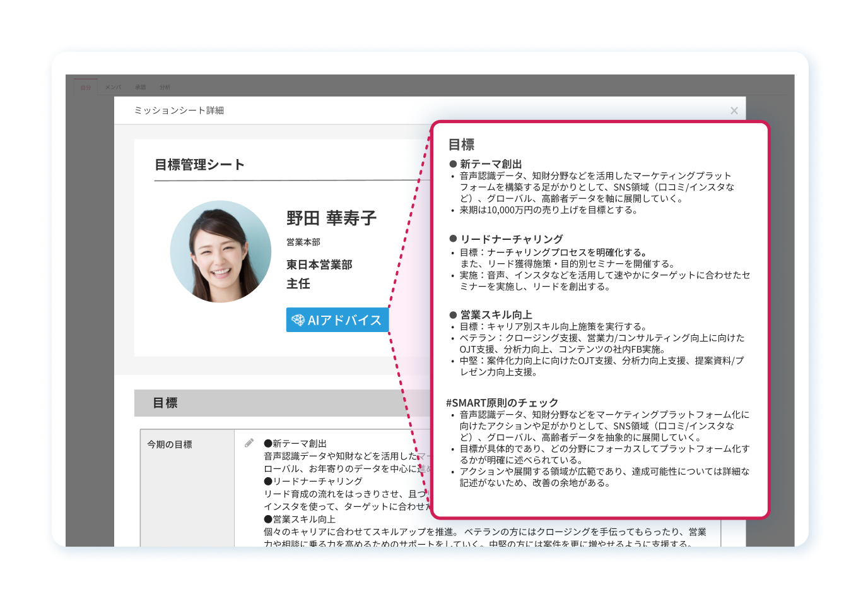
Task: Select the 今期の目標 row label
Action: (x=170, y=444)
